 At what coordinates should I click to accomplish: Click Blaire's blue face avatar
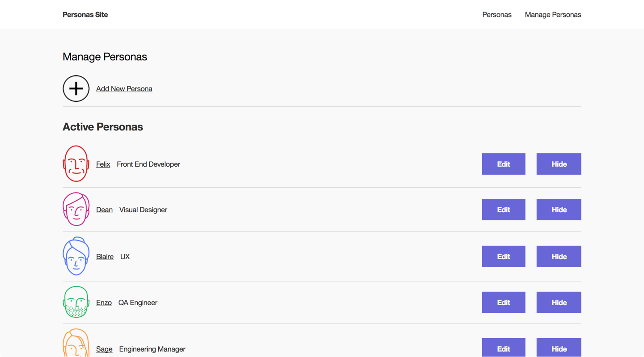[x=76, y=256]
